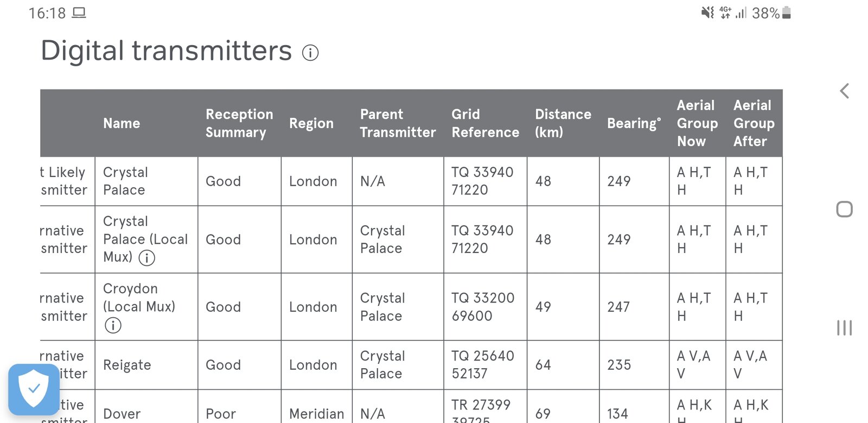Tap info icon beside Digital transmitters heading
Viewport: 868px width, 423px height.
[x=310, y=53]
